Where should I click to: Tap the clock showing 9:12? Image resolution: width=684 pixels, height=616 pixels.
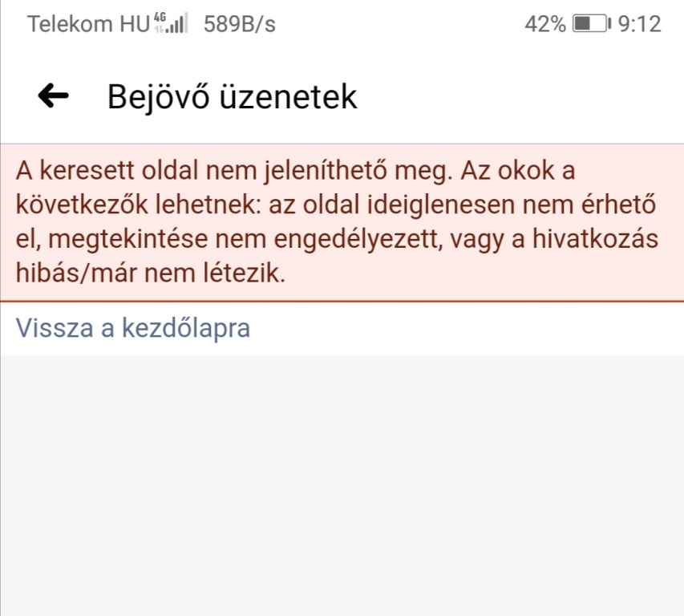tap(639, 23)
